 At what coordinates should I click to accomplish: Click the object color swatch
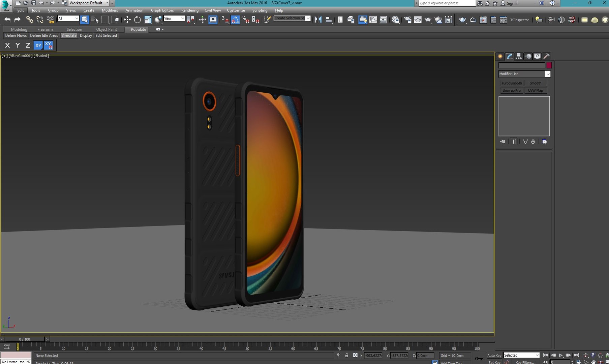tap(549, 65)
